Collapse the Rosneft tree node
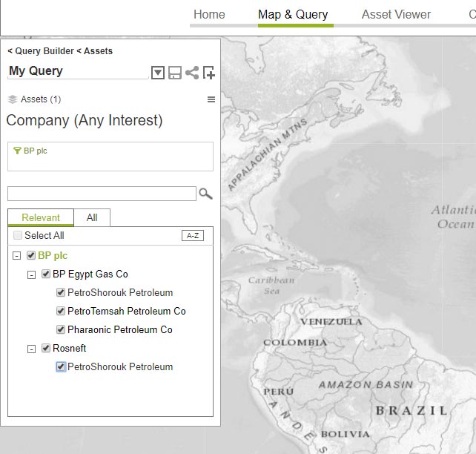This screenshot has width=476, height=454. (31, 349)
